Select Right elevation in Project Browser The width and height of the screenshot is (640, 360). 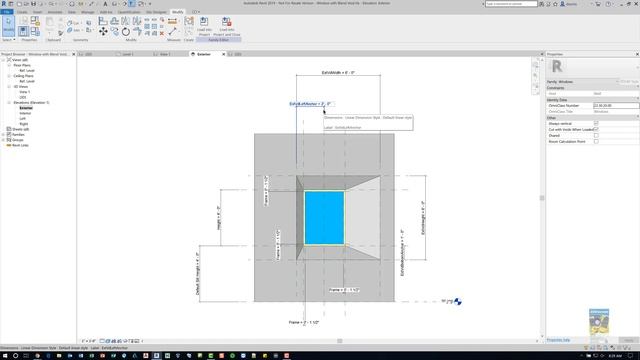[x=24, y=124]
